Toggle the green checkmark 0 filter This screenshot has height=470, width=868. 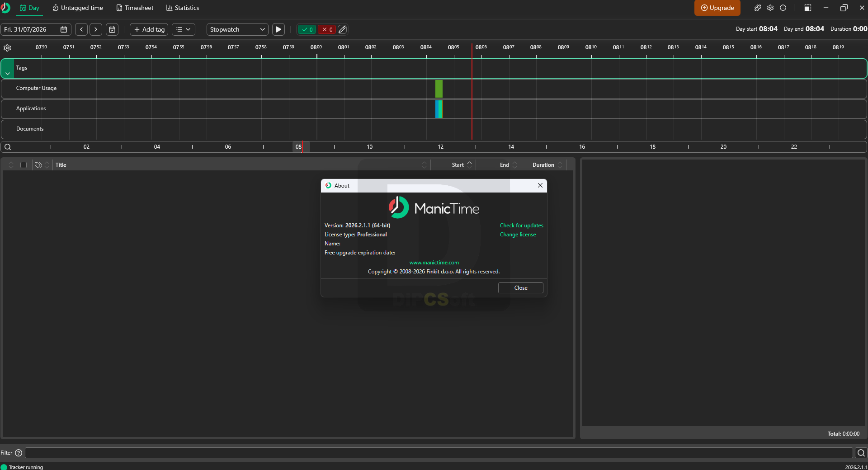[307, 29]
